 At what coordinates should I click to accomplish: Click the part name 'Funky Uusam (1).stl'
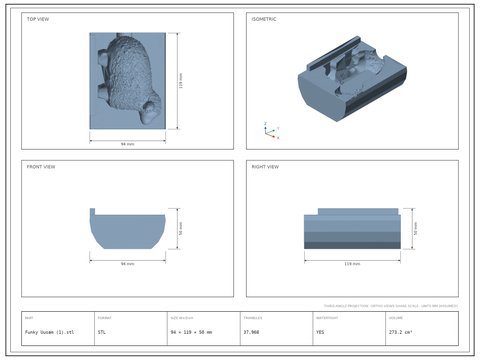click(50, 332)
